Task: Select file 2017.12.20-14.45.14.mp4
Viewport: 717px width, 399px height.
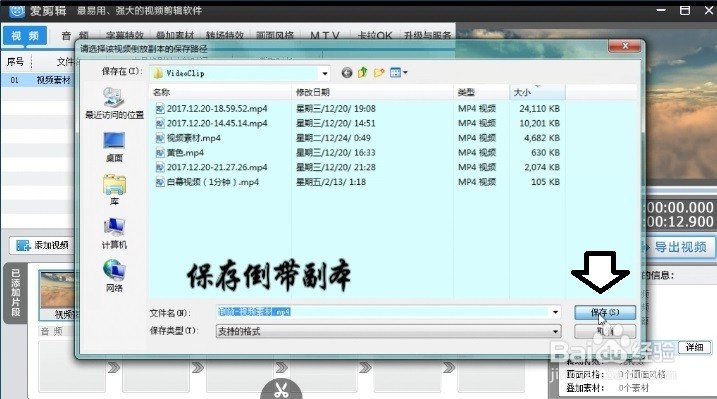Action: (217, 123)
